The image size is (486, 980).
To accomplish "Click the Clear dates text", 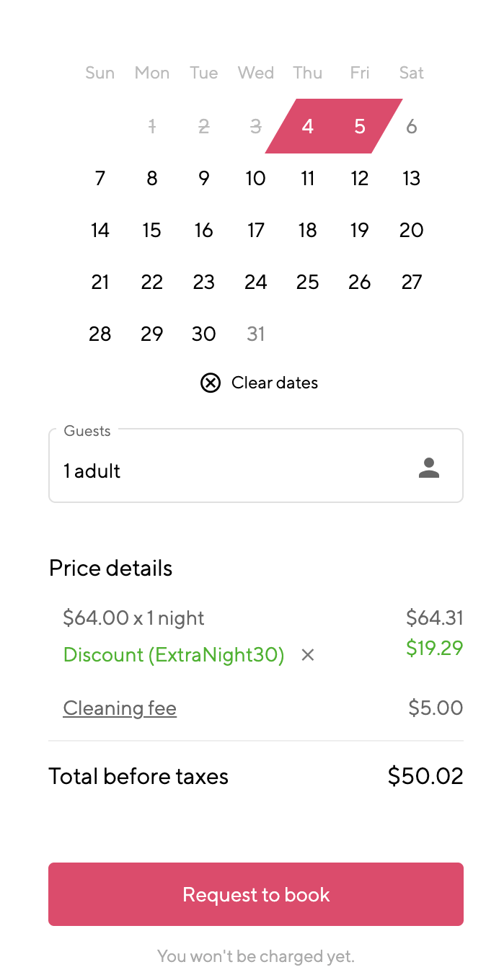I will [274, 383].
